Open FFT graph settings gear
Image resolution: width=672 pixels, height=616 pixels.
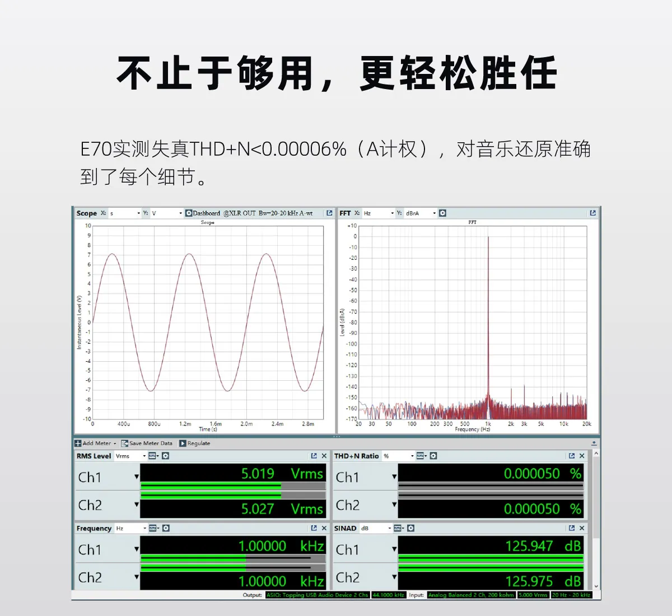tap(442, 213)
